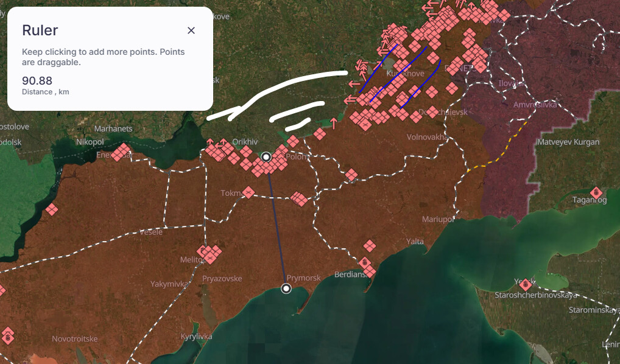Close the Ruler panel
Viewport: 620px width, 364px height.
pos(191,30)
